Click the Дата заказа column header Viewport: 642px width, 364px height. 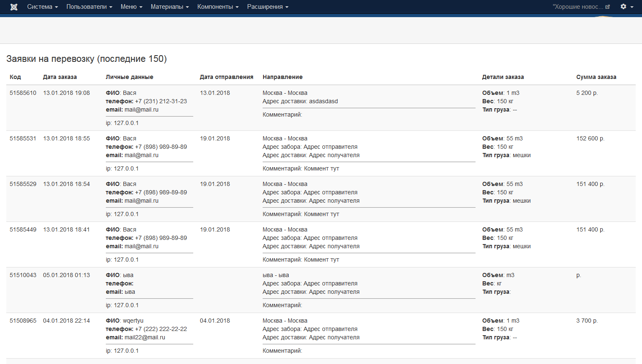coord(60,77)
